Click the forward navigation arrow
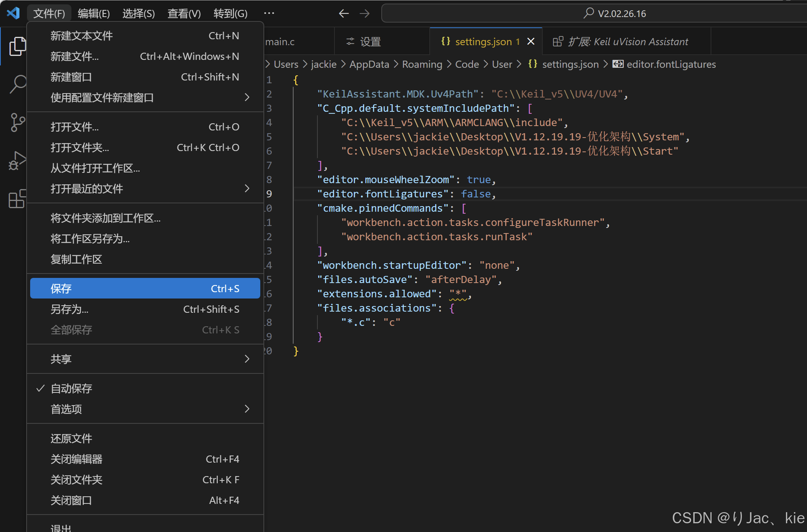The image size is (807, 532). [x=364, y=13]
